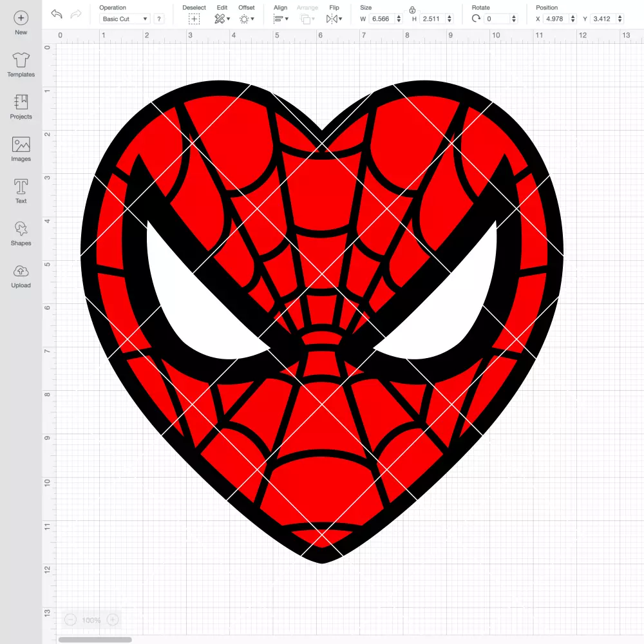Zoom out with the minus button
Image resolution: width=644 pixels, height=644 pixels.
71,620
